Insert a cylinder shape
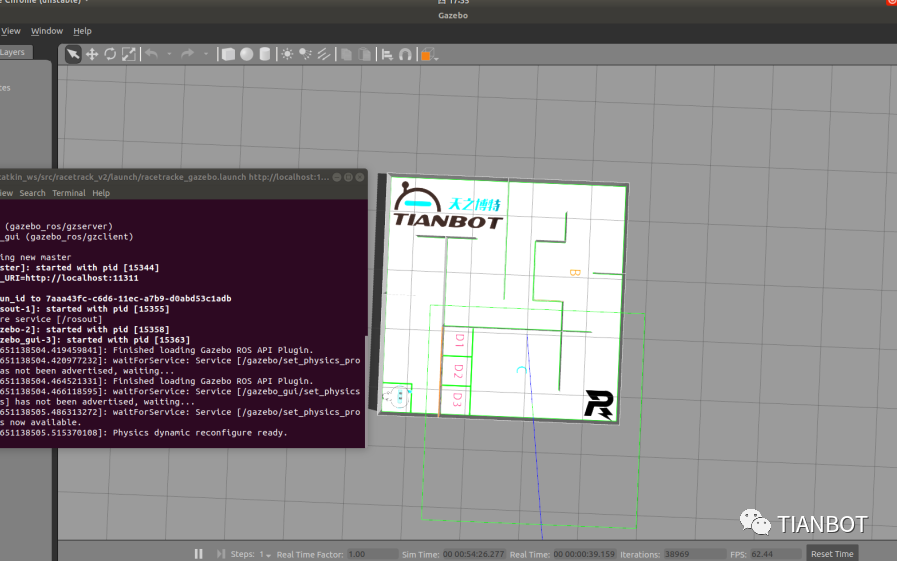This screenshot has width=897, height=561. [x=264, y=54]
